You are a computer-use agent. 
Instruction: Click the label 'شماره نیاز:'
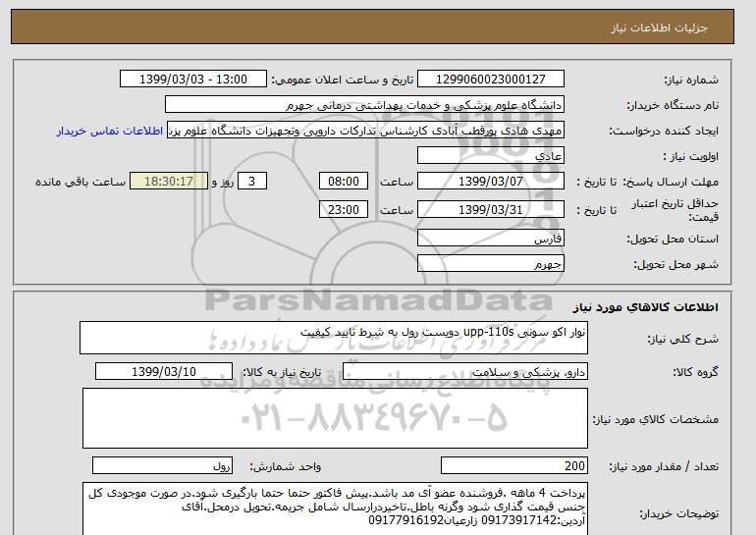click(691, 80)
